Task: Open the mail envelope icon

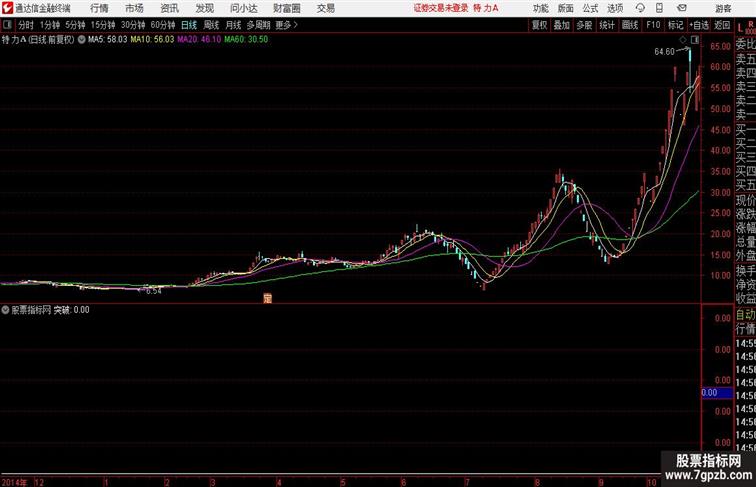Action: tap(682, 8)
